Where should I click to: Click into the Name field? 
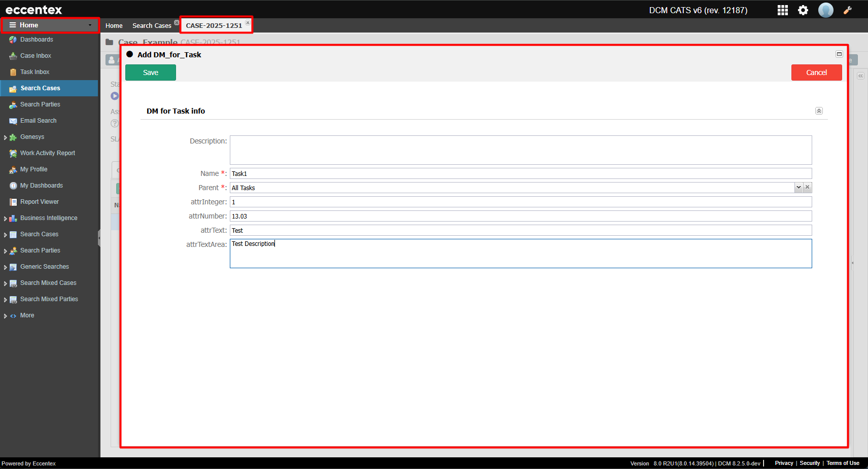click(x=520, y=173)
